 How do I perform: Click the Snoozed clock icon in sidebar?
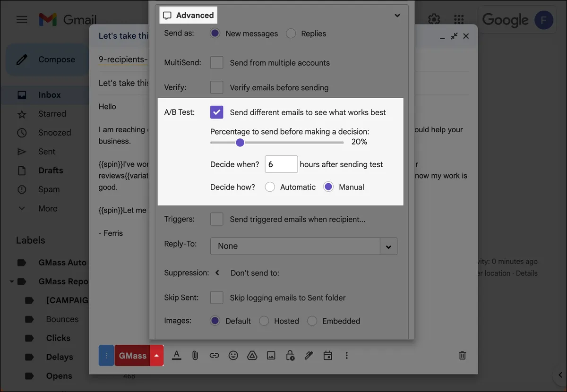coord(22,133)
